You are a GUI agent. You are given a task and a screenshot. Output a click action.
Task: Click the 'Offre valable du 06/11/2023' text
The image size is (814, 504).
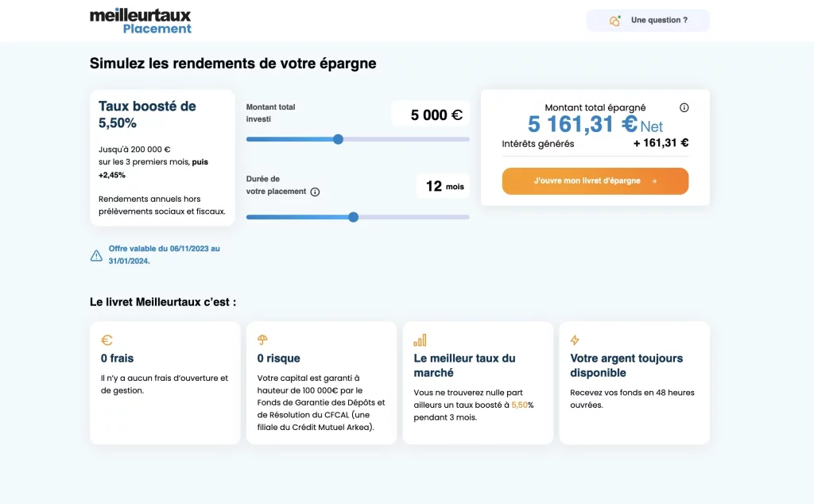(x=164, y=255)
